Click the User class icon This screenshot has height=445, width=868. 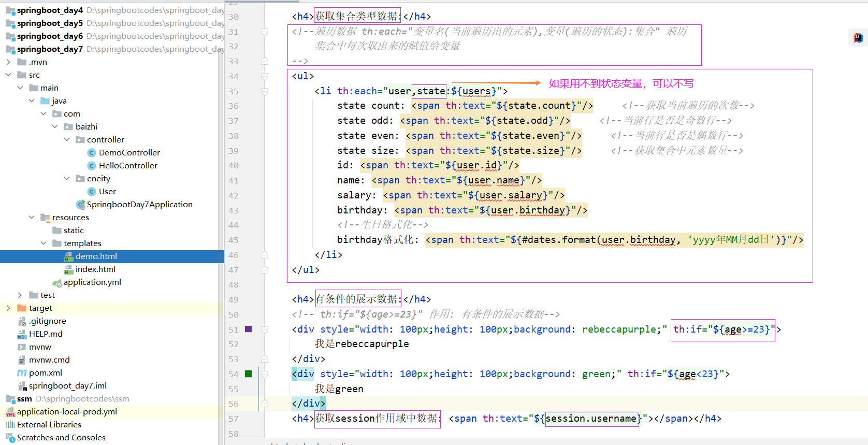(x=92, y=191)
